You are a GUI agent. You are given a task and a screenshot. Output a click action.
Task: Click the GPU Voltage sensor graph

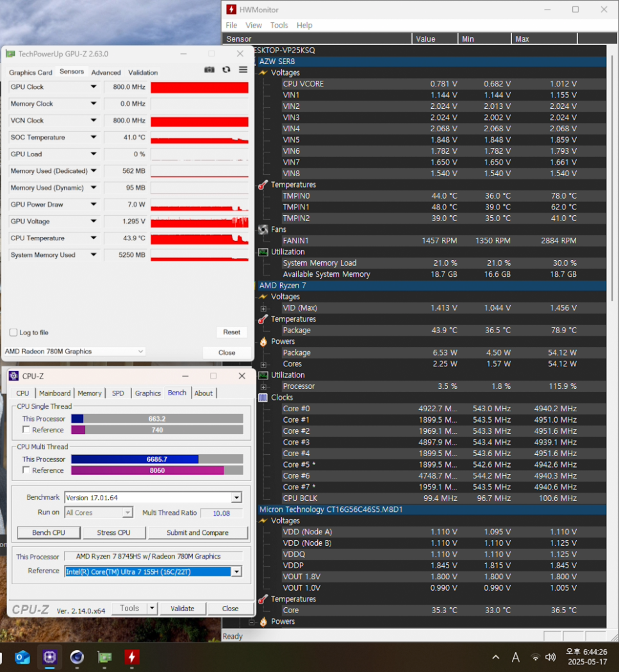click(199, 222)
